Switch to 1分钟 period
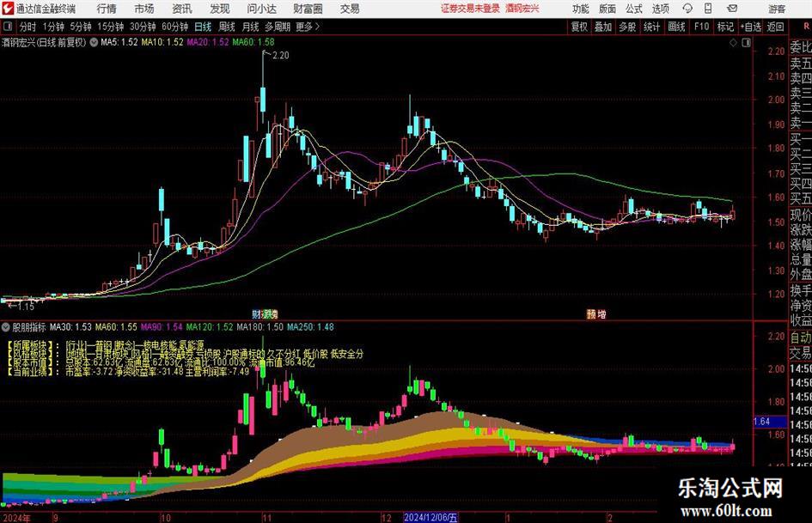The image size is (812, 523). tap(53, 27)
